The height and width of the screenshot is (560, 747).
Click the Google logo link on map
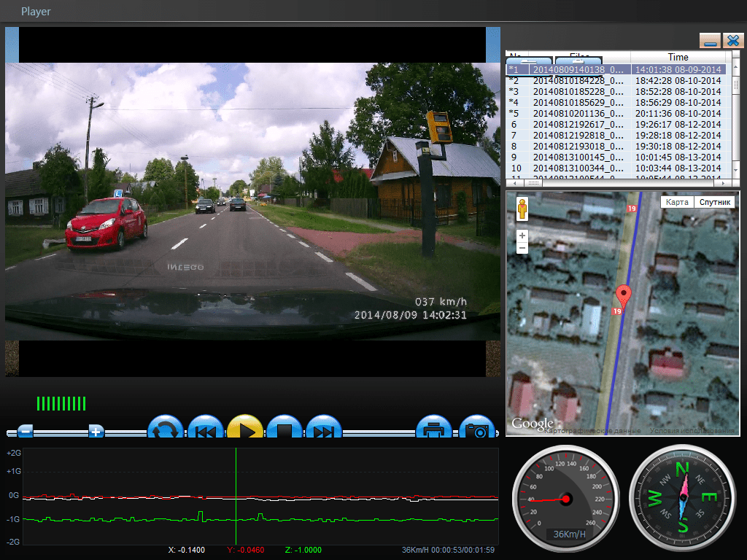tap(532, 424)
